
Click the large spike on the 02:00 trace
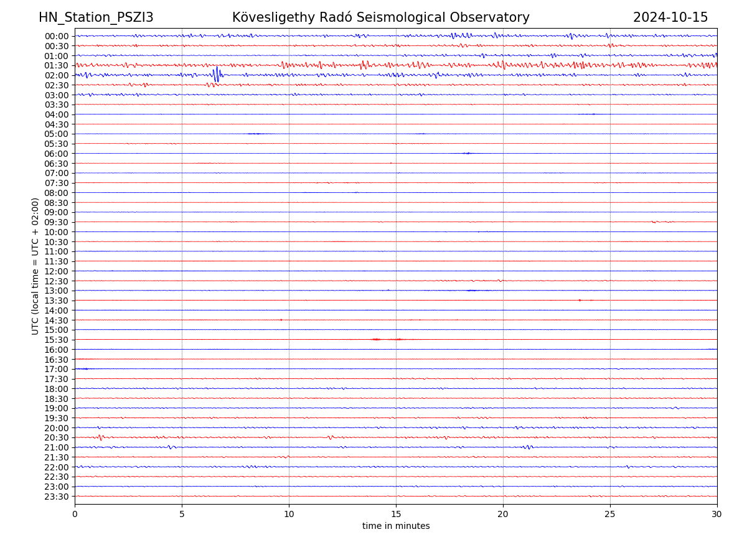point(216,75)
